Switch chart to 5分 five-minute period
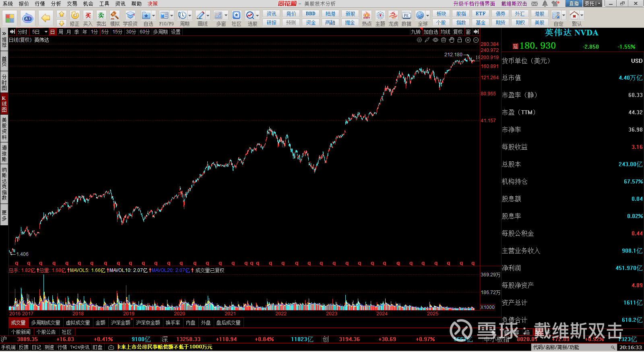 click(x=105, y=32)
